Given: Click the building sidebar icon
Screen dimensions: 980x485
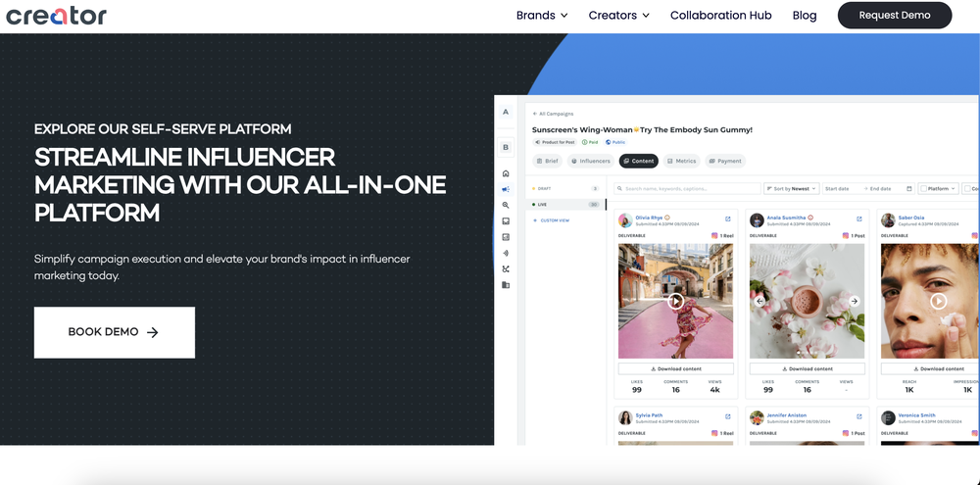Looking at the screenshot, I should (506, 285).
